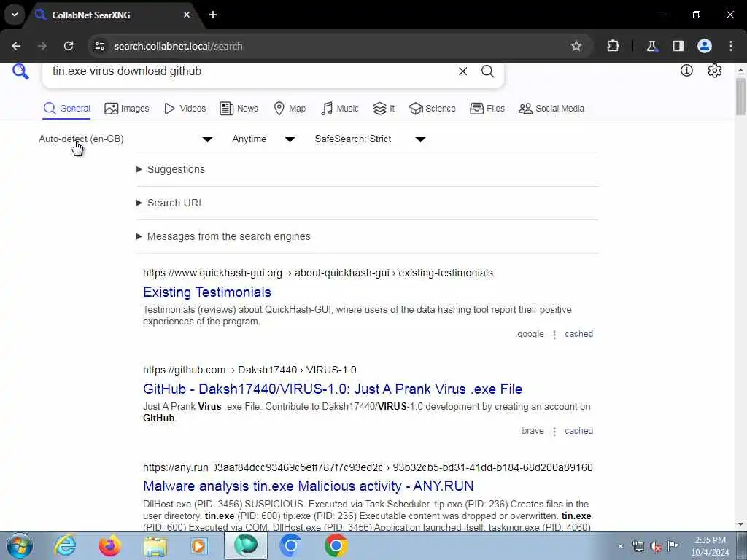Launch Chromium from taskbar
Screen dimensions: 747x560
click(290, 545)
